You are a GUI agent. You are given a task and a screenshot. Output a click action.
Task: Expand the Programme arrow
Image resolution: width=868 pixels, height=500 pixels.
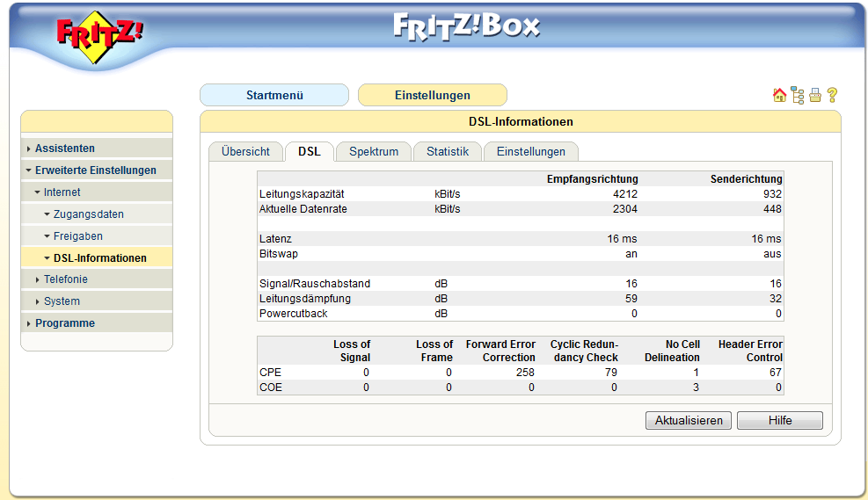(x=28, y=323)
